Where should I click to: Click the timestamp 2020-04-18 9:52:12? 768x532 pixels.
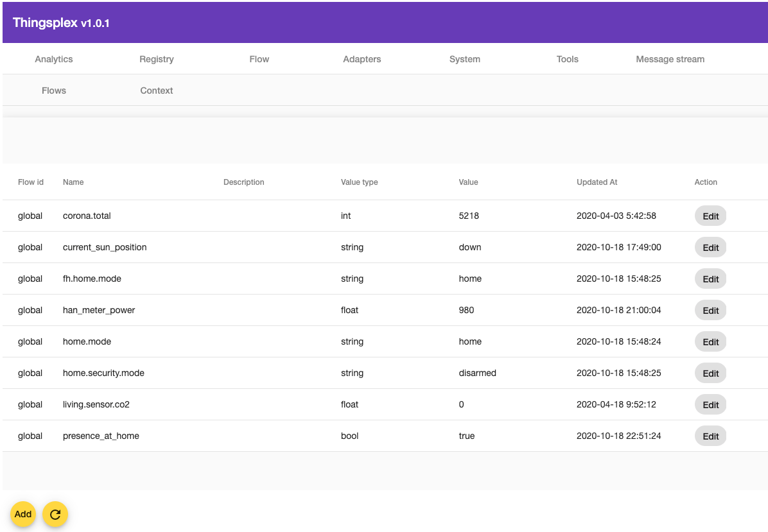point(616,404)
